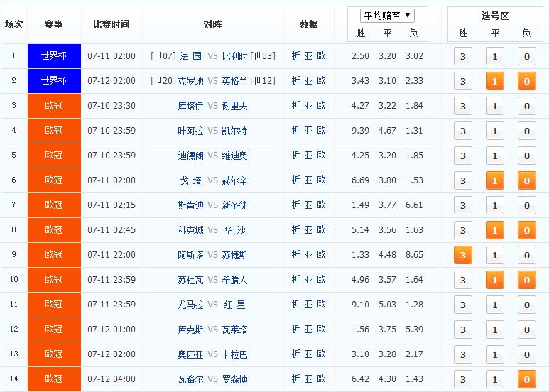Image resolution: width=549 pixels, height=392 pixels.
Task: Open 欧 odds for 库塔伊 vs 谢里夫
Action: 322,105
